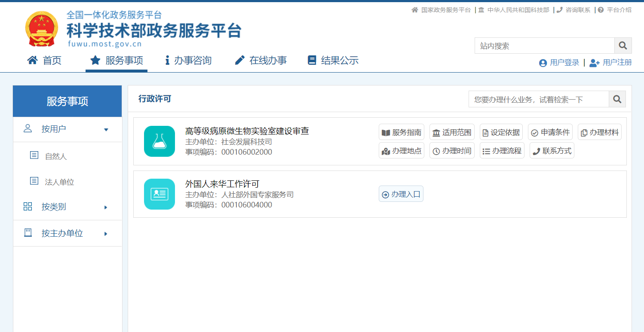644x332 pixels.
Task: Switch to the 在线办事 navigation tab
Action: [261, 61]
